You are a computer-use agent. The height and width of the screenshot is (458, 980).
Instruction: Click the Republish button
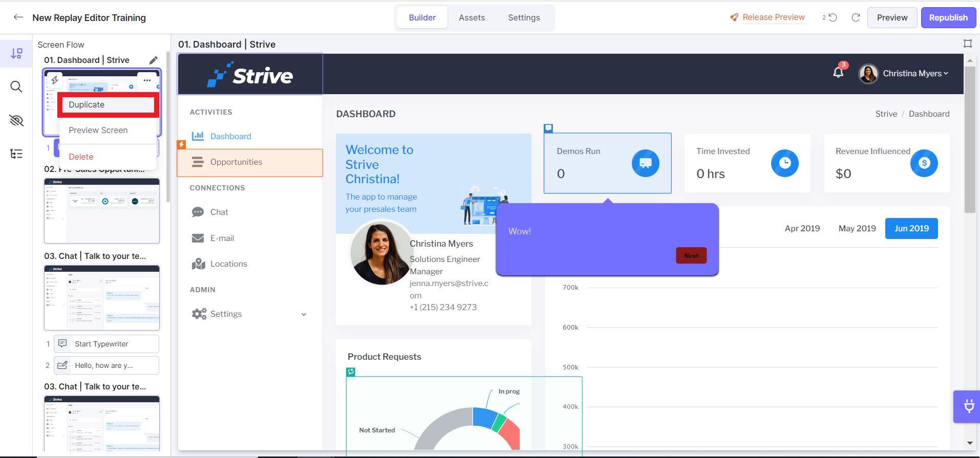[948, 17]
